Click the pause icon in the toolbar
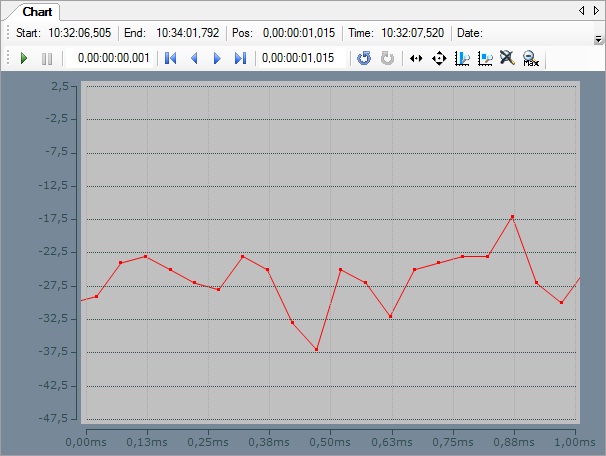 tap(47, 59)
